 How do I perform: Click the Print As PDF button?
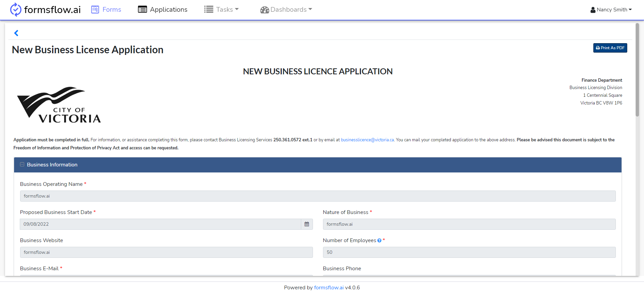point(610,48)
